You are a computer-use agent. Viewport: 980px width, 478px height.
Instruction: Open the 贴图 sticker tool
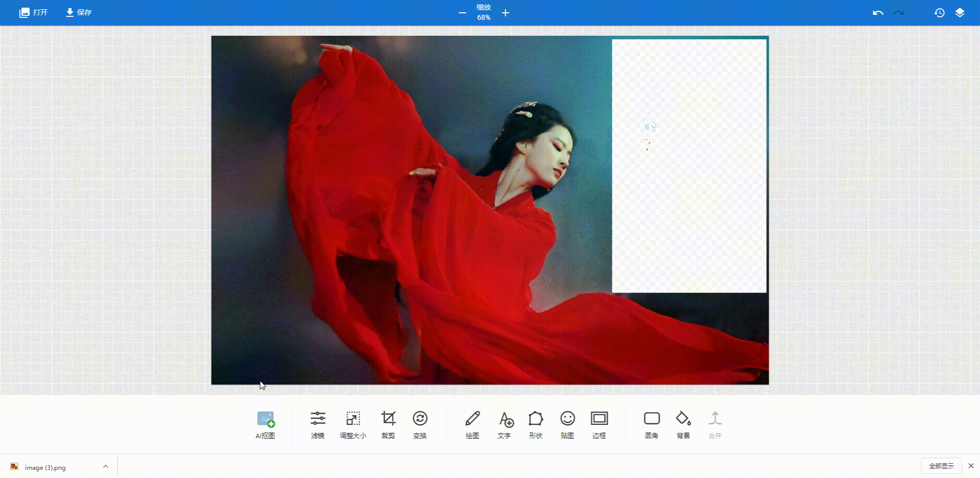click(x=568, y=425)
